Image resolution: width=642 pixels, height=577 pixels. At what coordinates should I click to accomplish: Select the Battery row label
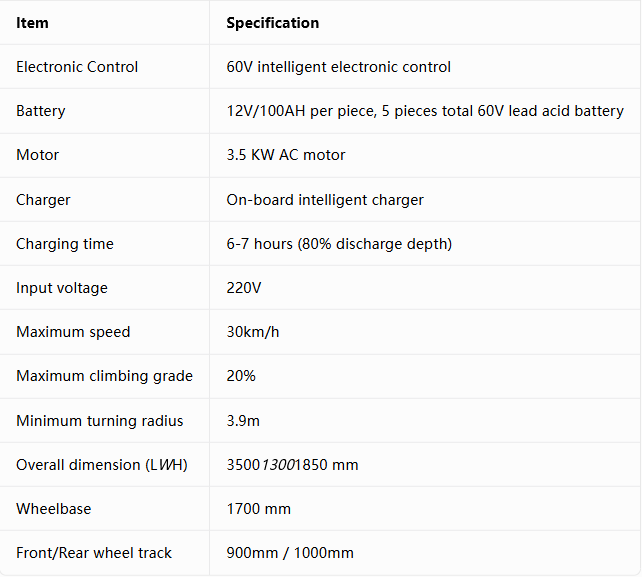click(x=41, y=111)
